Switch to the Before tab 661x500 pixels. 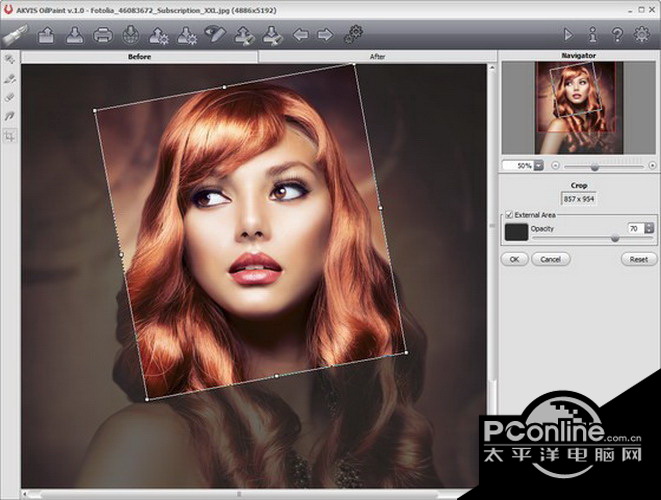coord(139,57)
